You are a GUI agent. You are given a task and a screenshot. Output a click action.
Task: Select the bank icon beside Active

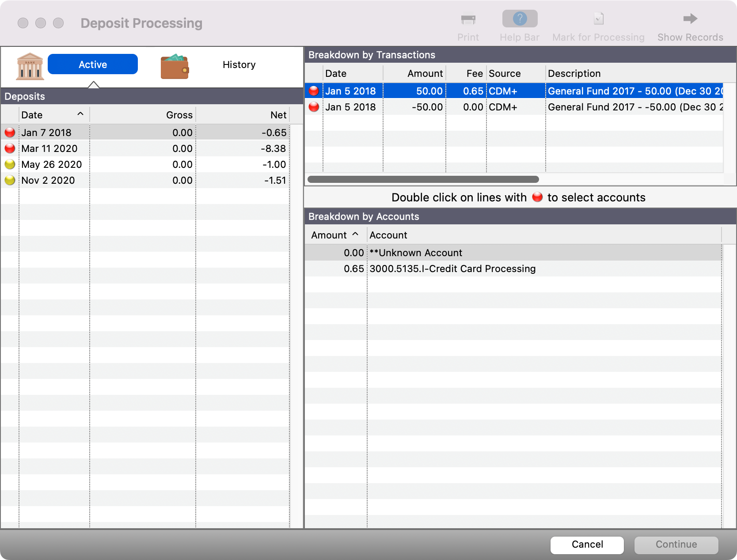pos(29,66)
